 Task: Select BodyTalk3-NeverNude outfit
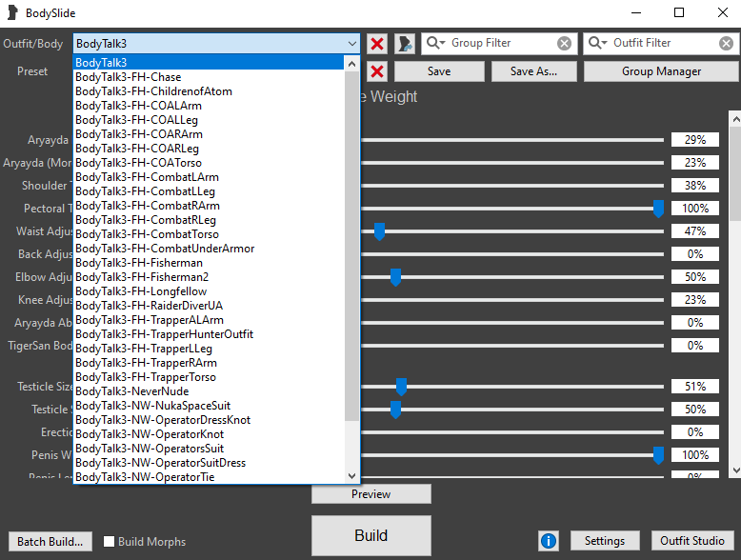(209, 391)
